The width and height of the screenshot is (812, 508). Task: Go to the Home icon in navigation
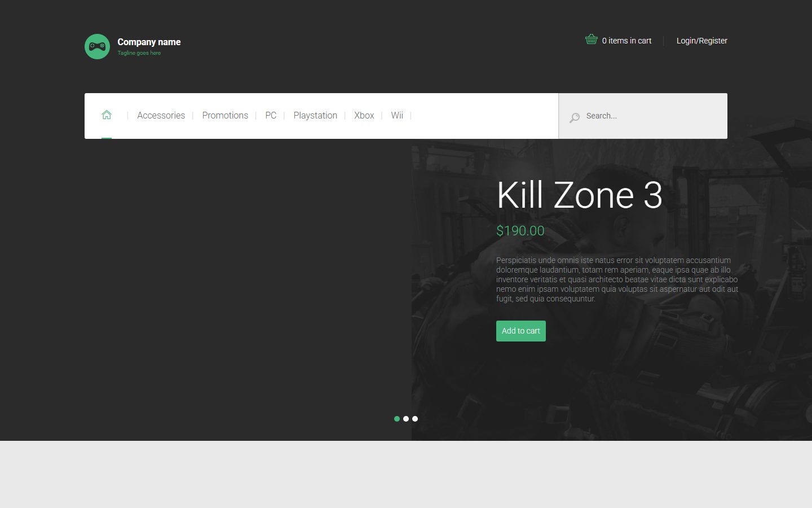pos(107,115)
